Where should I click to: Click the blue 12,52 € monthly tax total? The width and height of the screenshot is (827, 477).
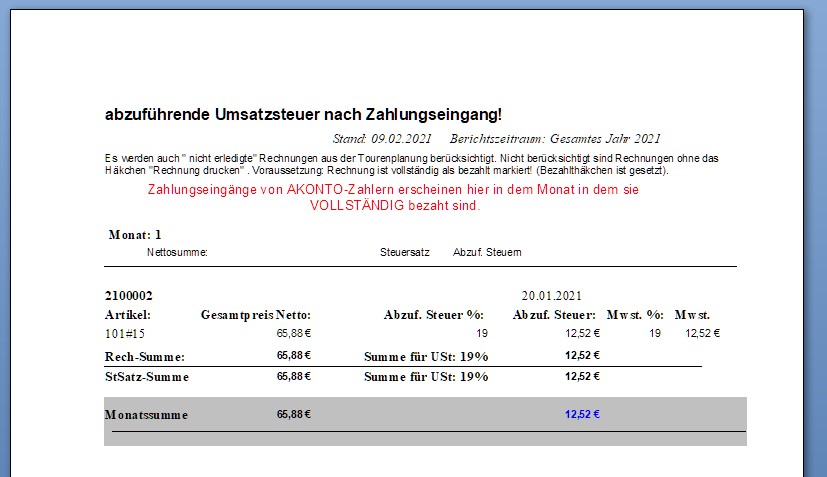pyautogui.click(x=582, y=414)
